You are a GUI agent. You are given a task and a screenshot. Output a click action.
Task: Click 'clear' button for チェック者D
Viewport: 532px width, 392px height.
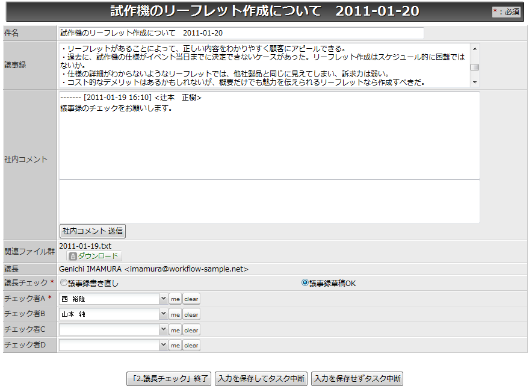click(191, 345)
